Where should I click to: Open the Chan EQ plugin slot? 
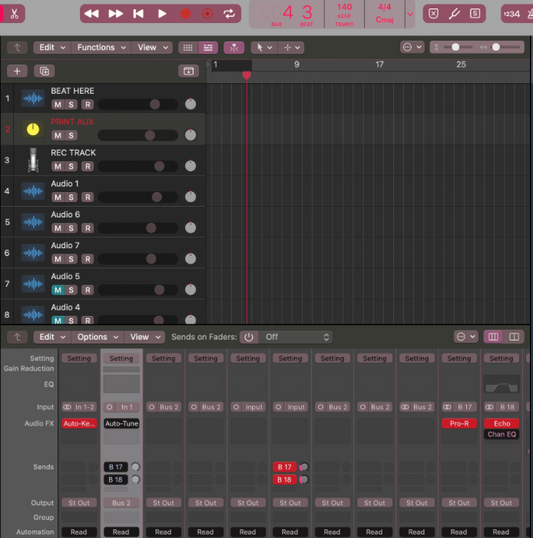501,434
